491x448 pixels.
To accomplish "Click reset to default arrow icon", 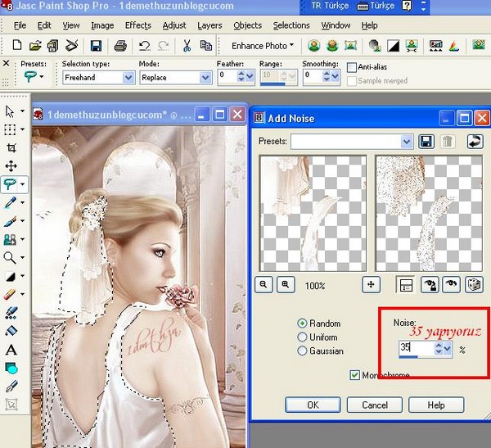I will (x=474, y=142).
